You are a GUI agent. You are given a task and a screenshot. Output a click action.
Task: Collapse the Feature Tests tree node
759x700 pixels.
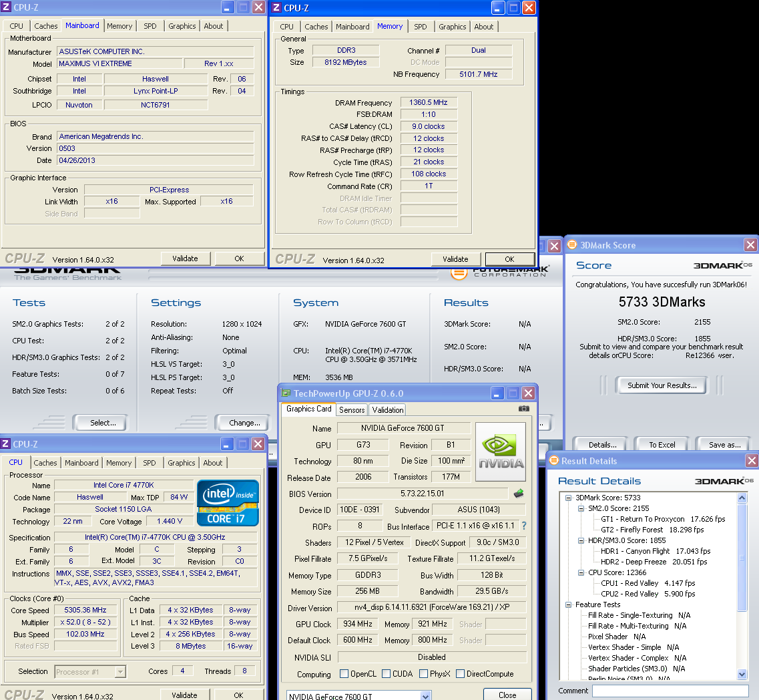pos(568,604)
